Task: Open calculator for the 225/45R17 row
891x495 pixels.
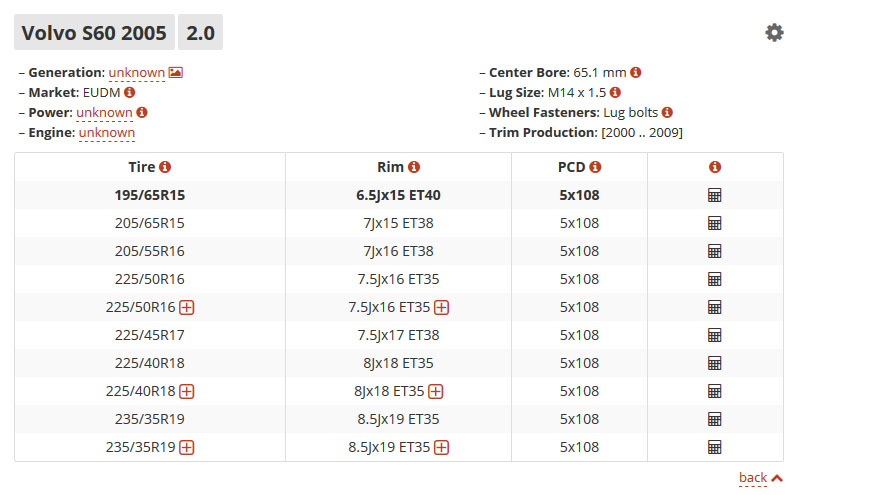Action: pyautogui.click(x=714, y=335)
